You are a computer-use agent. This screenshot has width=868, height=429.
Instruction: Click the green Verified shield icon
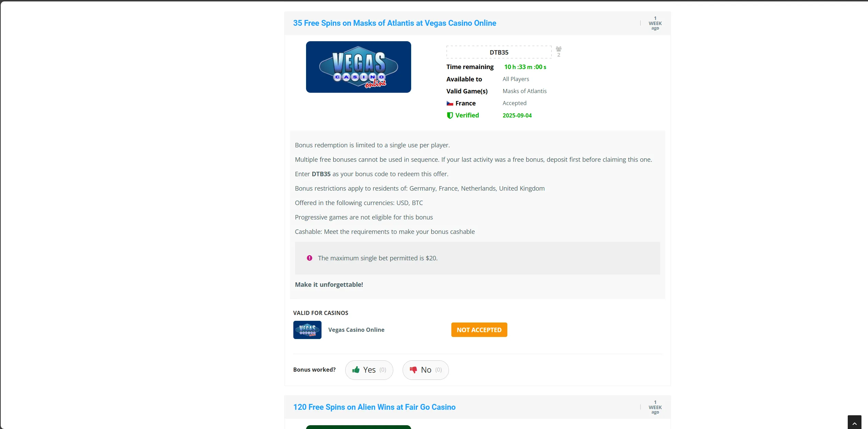(x=450, y=115)
